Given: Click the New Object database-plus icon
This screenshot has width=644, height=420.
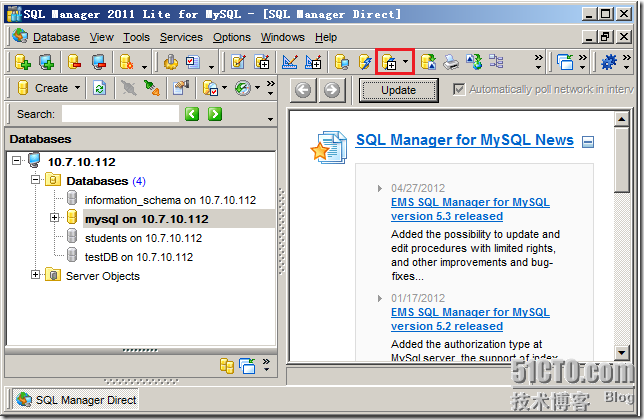Looking at the screenshot, I should pyautogui.click(x=389, y=62).
